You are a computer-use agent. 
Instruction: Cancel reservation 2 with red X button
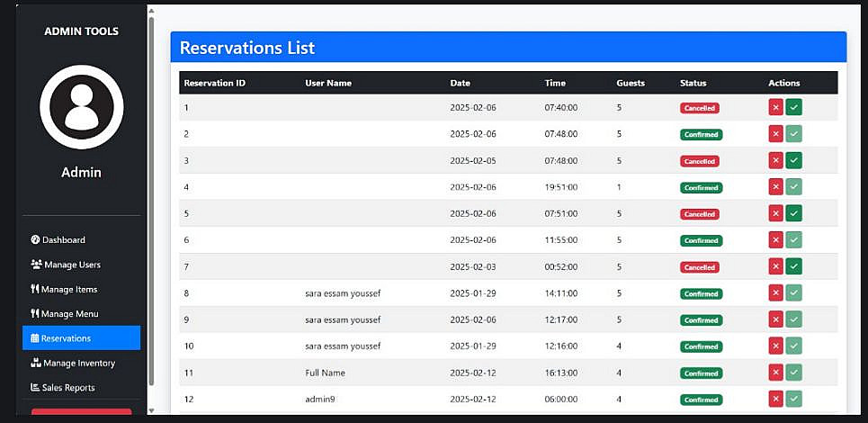[x=775, y=134]
